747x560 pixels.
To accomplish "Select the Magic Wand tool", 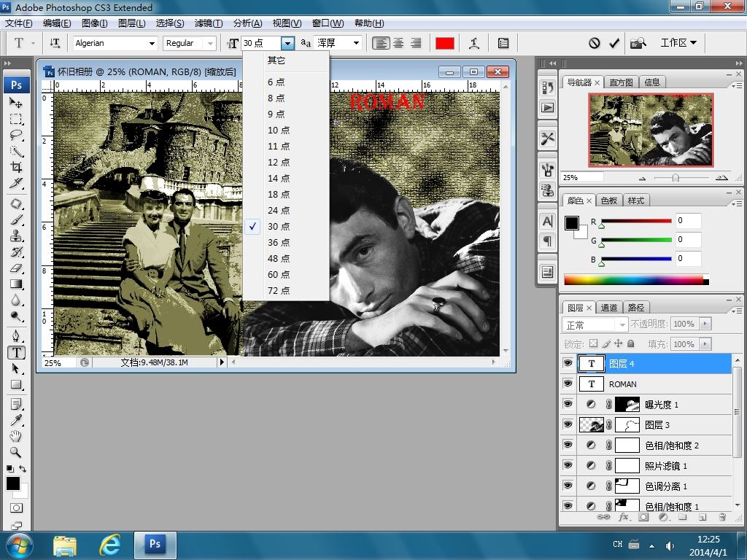I will pos(16,152).
